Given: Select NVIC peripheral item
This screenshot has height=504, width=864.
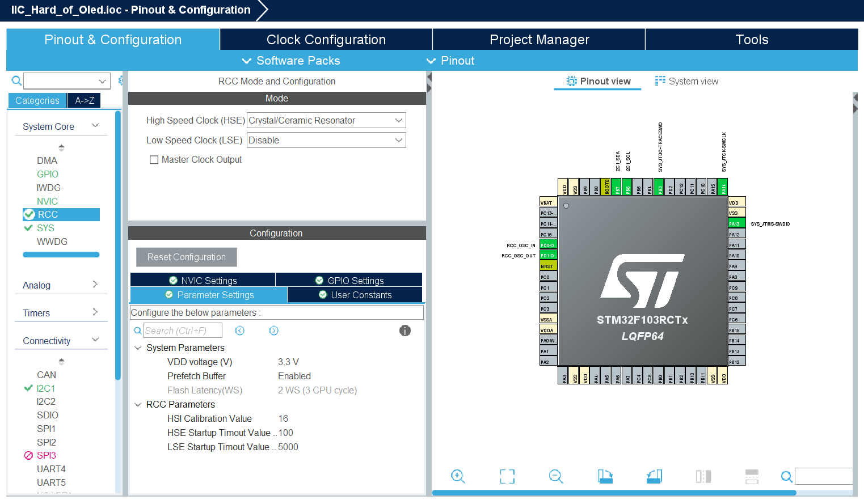Looking at the screenshot, I should pyautogui.click(x=47, y=201).
